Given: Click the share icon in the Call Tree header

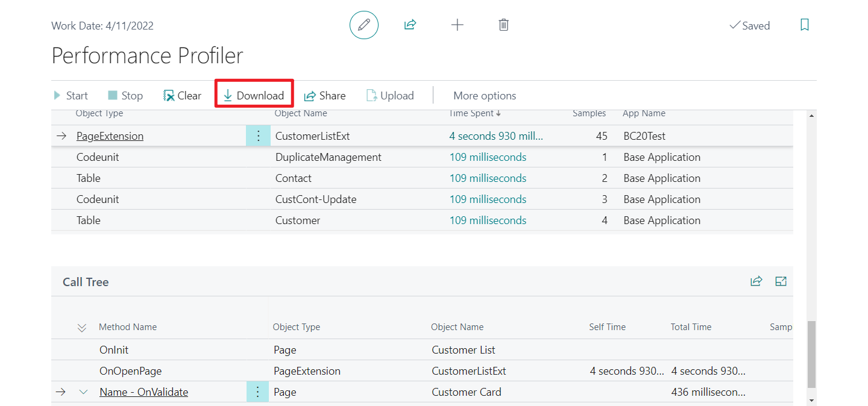Looking at the screenshot, I should pyautogui.click(x=756, y=281).
